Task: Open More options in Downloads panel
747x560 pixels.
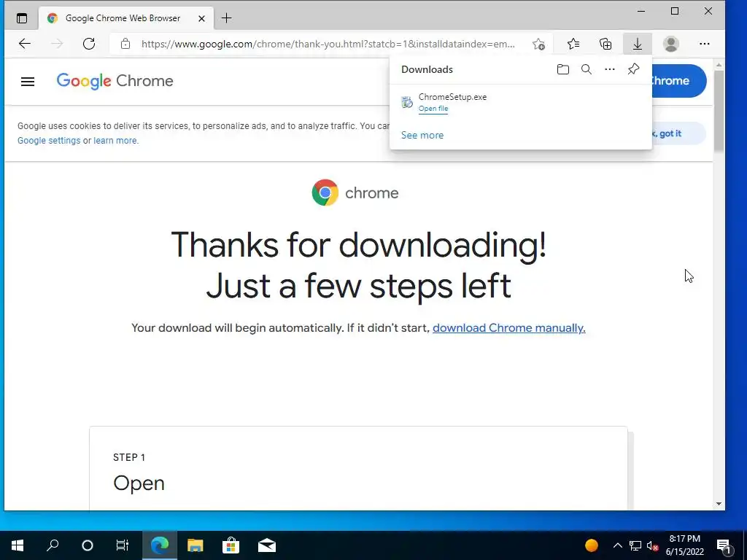Action: pyautogui.click(x=610, y=69)
